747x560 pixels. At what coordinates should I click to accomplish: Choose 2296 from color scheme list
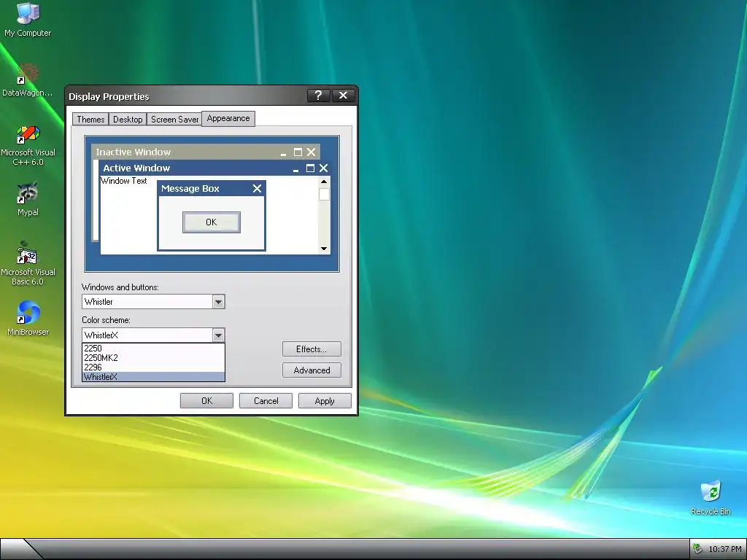point(153,367)
